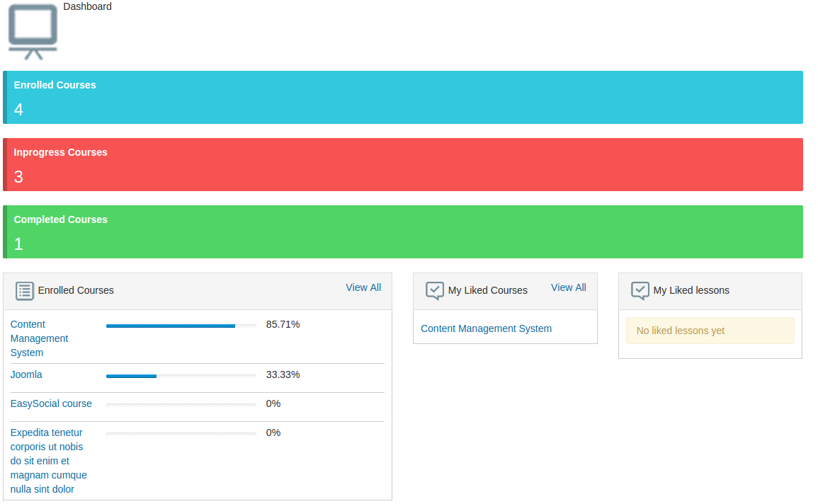Click the Dashboard presentation board icon

click(33, 32)
